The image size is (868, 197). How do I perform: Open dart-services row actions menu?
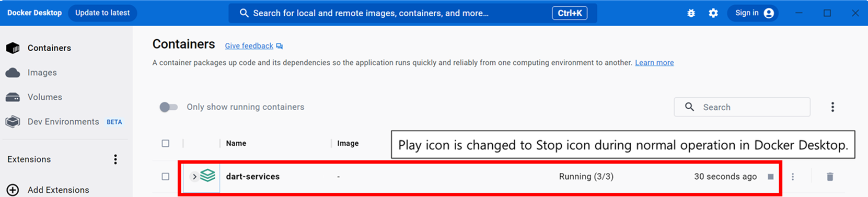(793, 177)
